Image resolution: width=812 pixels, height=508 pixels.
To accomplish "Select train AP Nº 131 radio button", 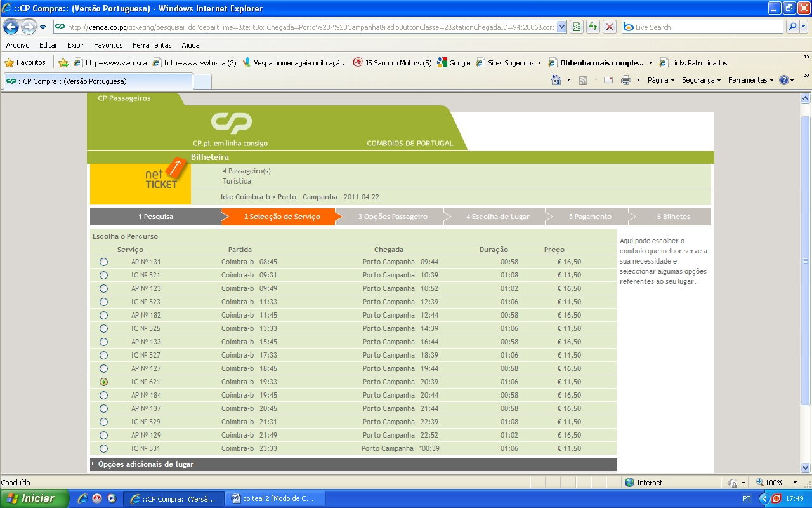I will (x=103, y=262).
